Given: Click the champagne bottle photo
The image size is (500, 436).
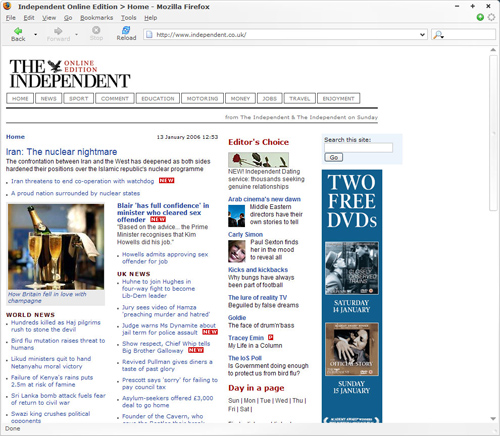Looking at the screenshot, I should pyautogui.click(x=56, y=247).
